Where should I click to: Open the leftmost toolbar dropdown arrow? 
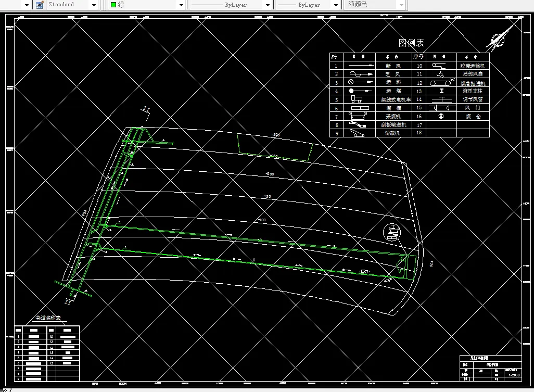pos(27,5)
